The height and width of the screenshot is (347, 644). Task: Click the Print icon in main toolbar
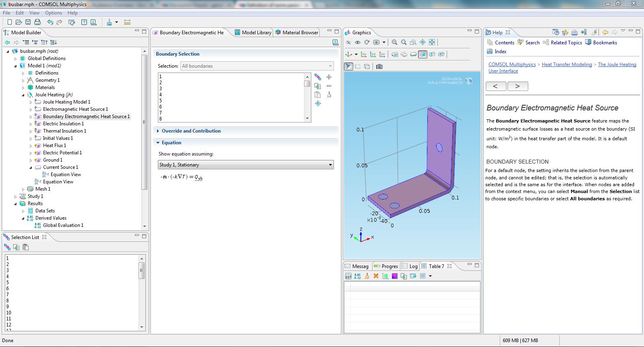pyautogui.click(x=37, y=22)
